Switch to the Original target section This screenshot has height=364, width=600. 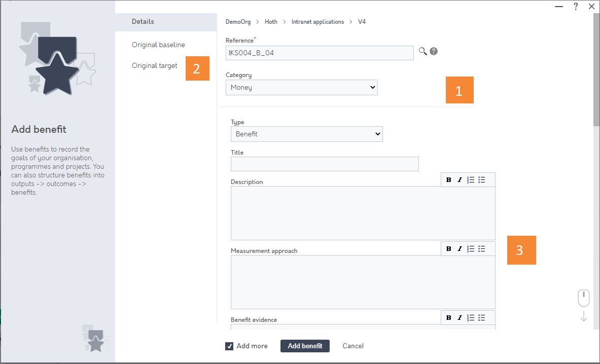tap(154, 65)
